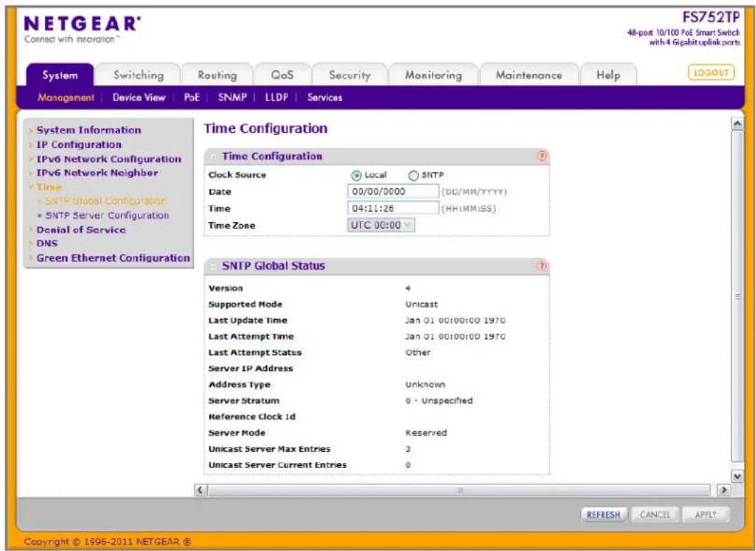Switch to the Monitoring tab
The height and width of the screenshot is (551, 756).
coord(433,75)
